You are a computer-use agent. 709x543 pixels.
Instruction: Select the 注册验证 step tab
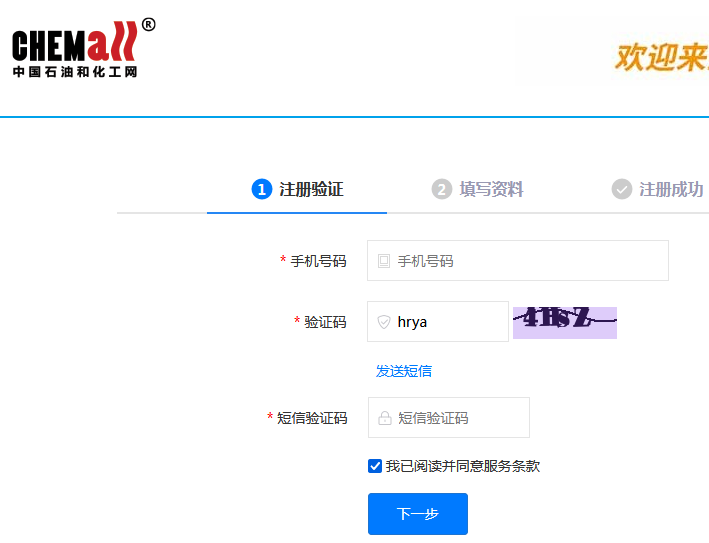pyautogui.click(x=311, y=189)
